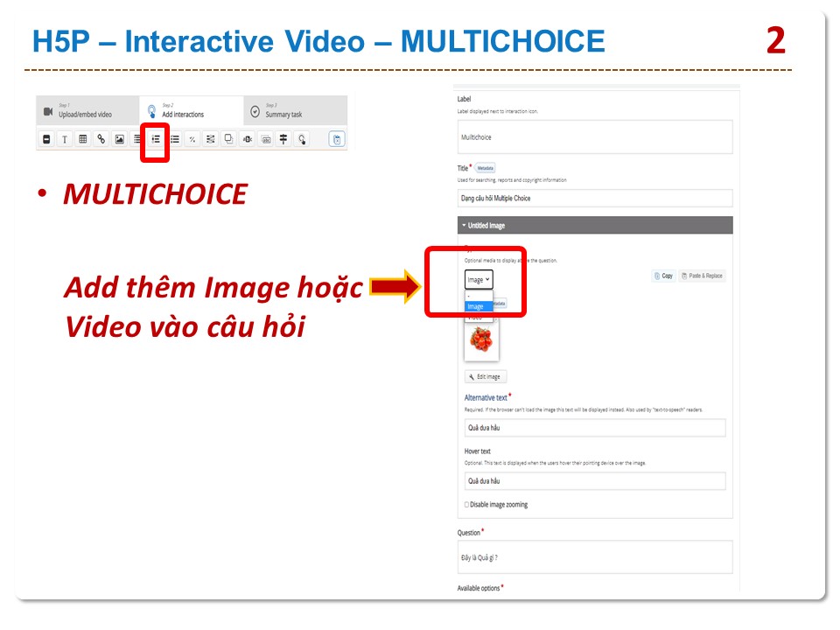Choose the highlighted Image option in the list
The image size is (840, 630).
[478, 306]
